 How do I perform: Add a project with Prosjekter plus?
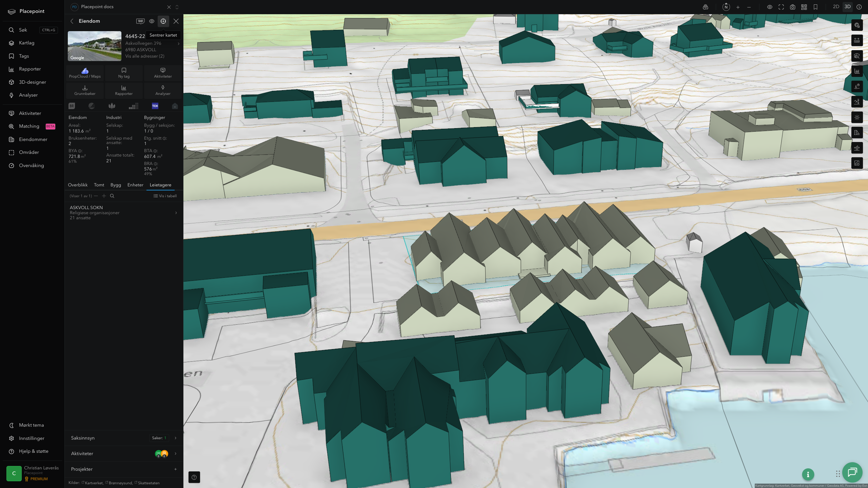tap(175, 469)
